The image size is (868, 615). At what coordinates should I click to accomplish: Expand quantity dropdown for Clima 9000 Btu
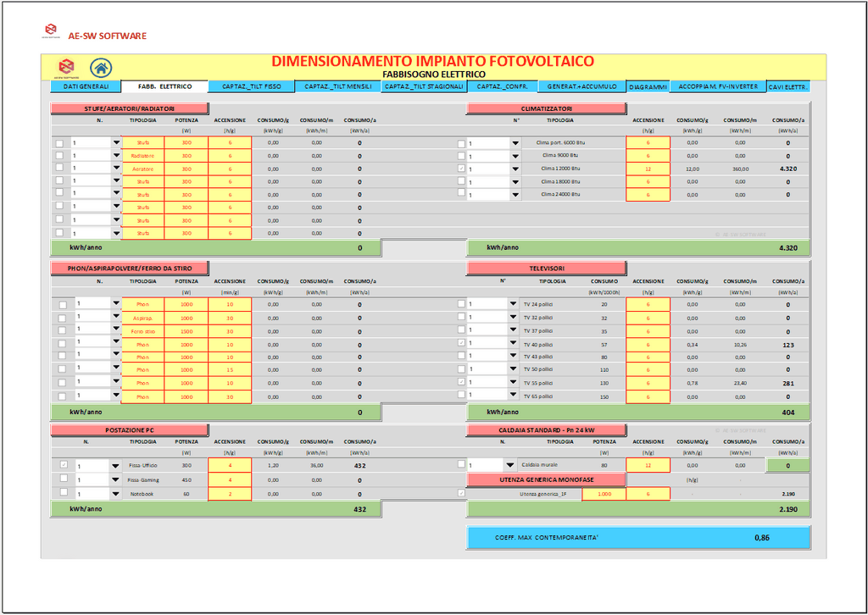tap(515, 156)
